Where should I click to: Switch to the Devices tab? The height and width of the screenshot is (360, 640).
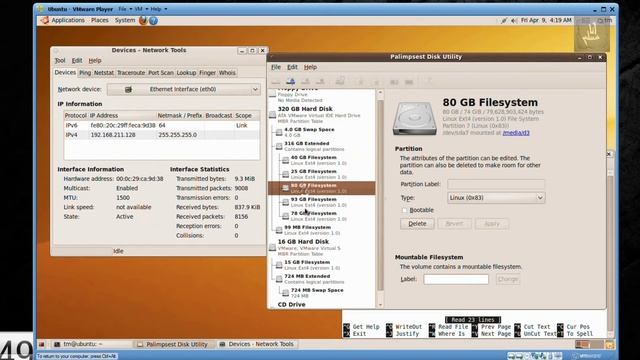tap(65, 72)
